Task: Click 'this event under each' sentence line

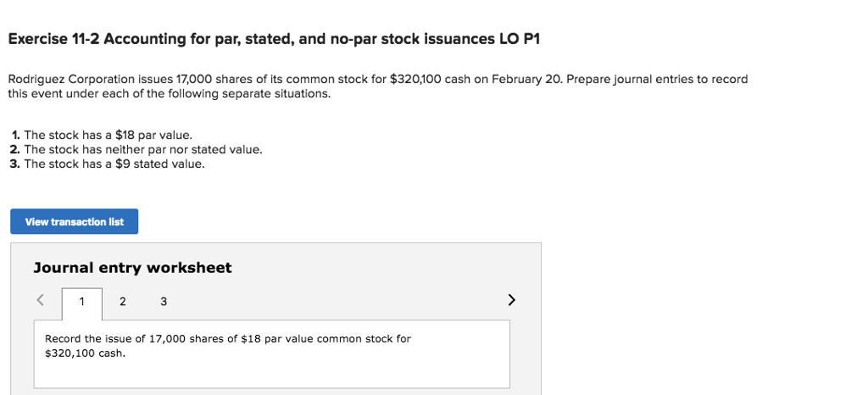Action: [169, 93]
